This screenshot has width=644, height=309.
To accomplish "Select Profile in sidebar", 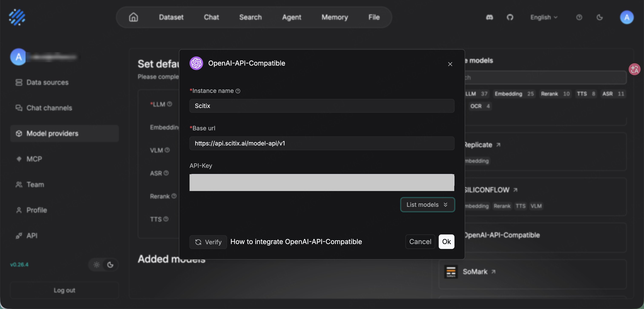I will [64, 210].
